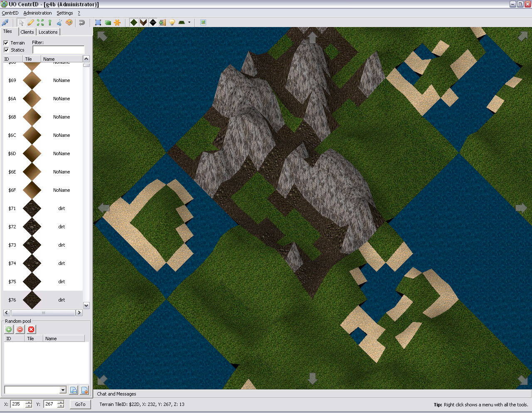Open the Hue palette tool

(x=69, y=22)
